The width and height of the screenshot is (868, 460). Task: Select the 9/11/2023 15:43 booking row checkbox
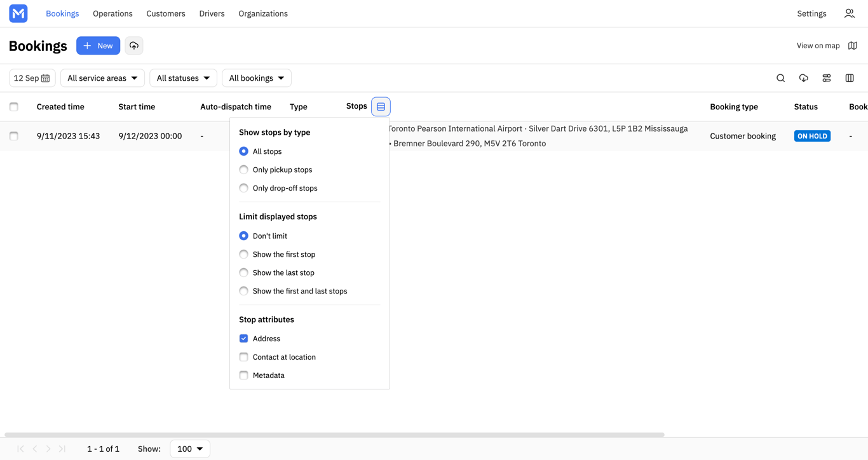[x=14, y=136]
